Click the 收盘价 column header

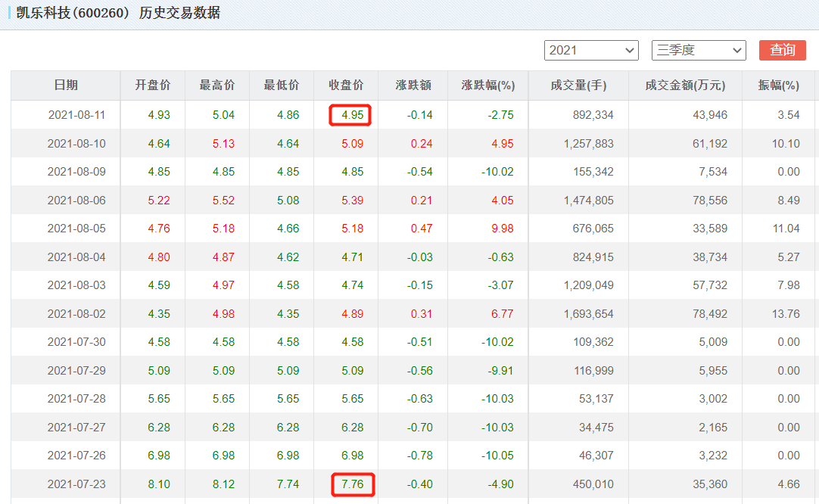346,85
